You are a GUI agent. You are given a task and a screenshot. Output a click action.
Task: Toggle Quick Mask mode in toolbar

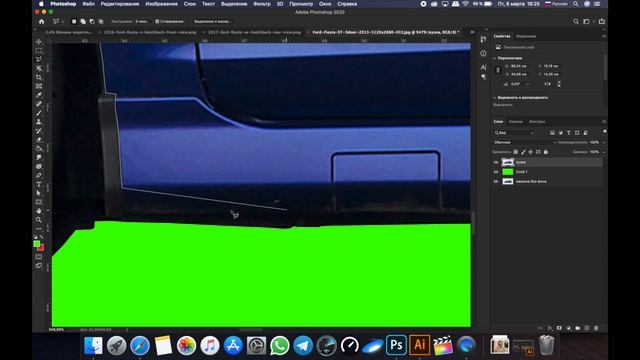tap(39, 257)
